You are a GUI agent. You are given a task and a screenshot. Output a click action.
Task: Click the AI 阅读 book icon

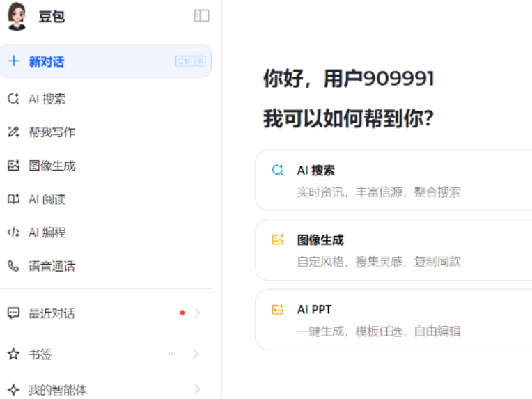point(13,199)
